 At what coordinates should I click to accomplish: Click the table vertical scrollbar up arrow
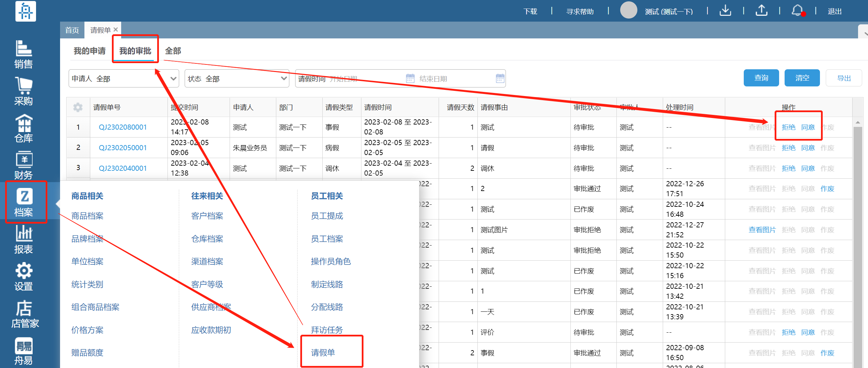coord(858,122)
